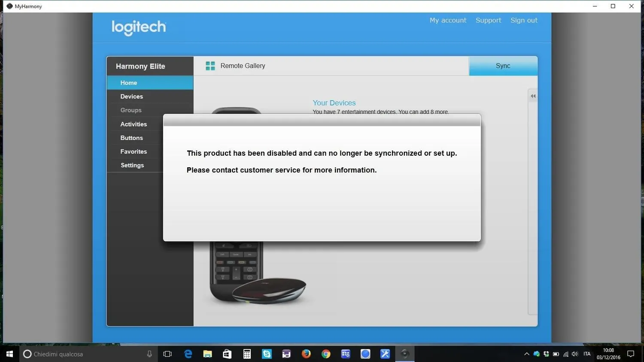The image size is (644, 362).
Task: Click the ITA language indicator
Action: [587, 354]
